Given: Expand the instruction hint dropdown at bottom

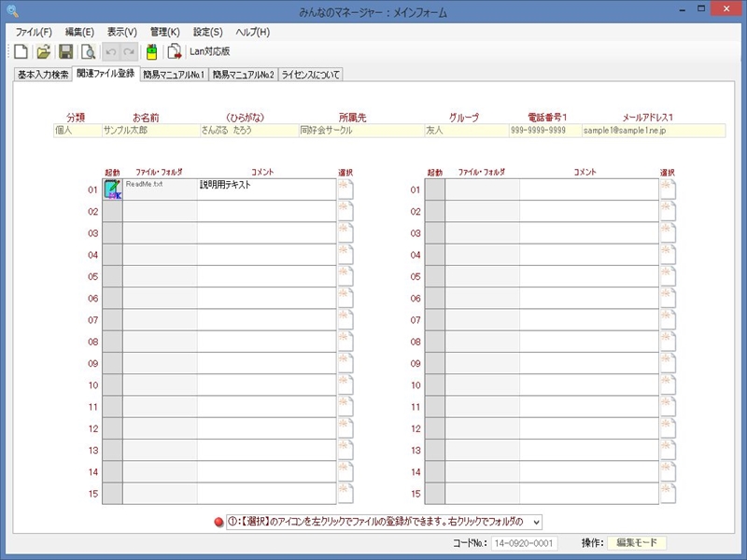Looking at the screenshot, I should 535,521.
